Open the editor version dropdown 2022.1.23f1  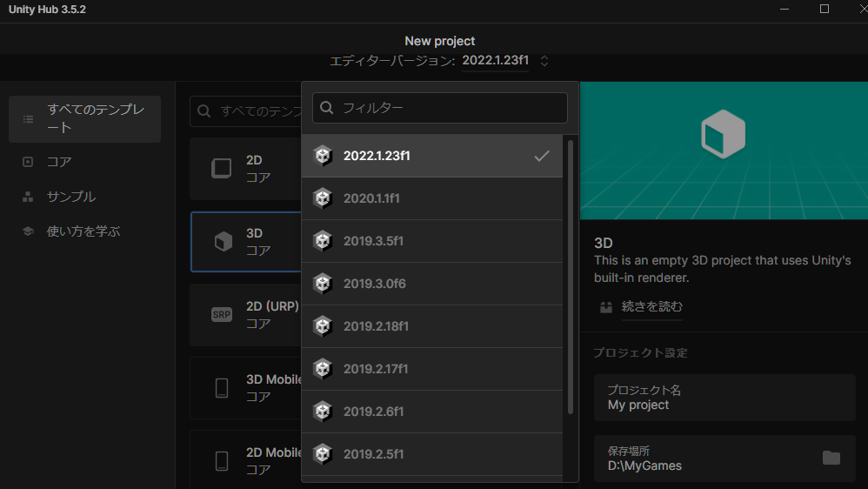point(496,60)
